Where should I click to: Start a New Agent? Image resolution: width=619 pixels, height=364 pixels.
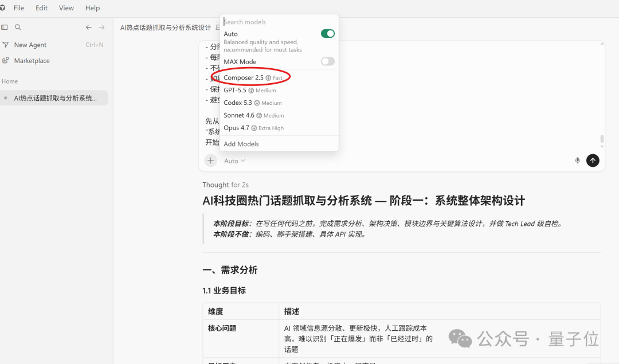pos(30,45)
